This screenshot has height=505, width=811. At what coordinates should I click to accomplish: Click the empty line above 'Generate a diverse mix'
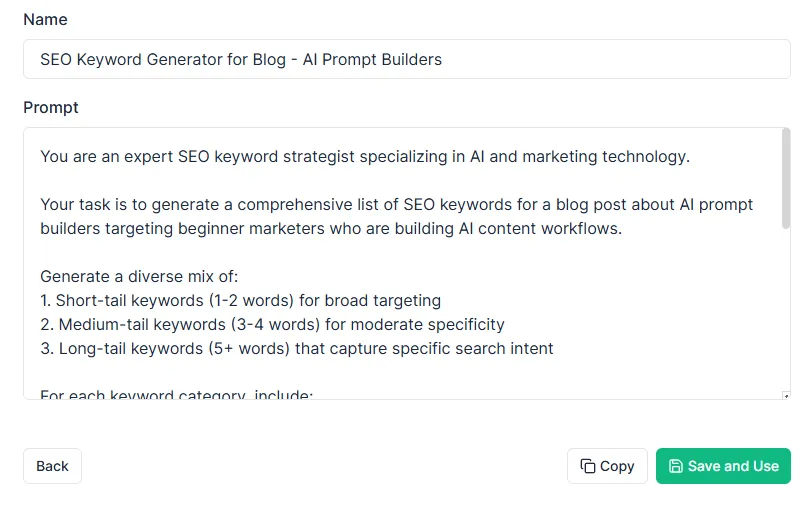(300, 252)
